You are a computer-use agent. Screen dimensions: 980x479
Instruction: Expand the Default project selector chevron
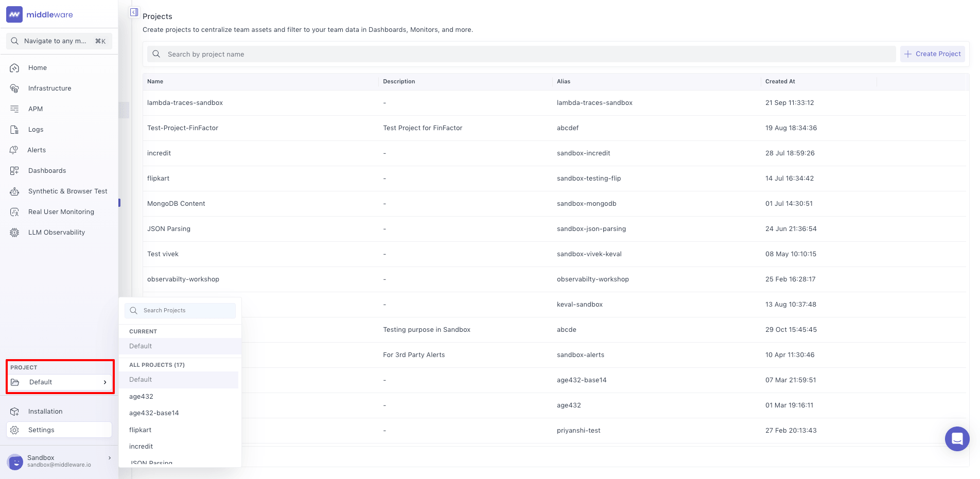[105, 382]
